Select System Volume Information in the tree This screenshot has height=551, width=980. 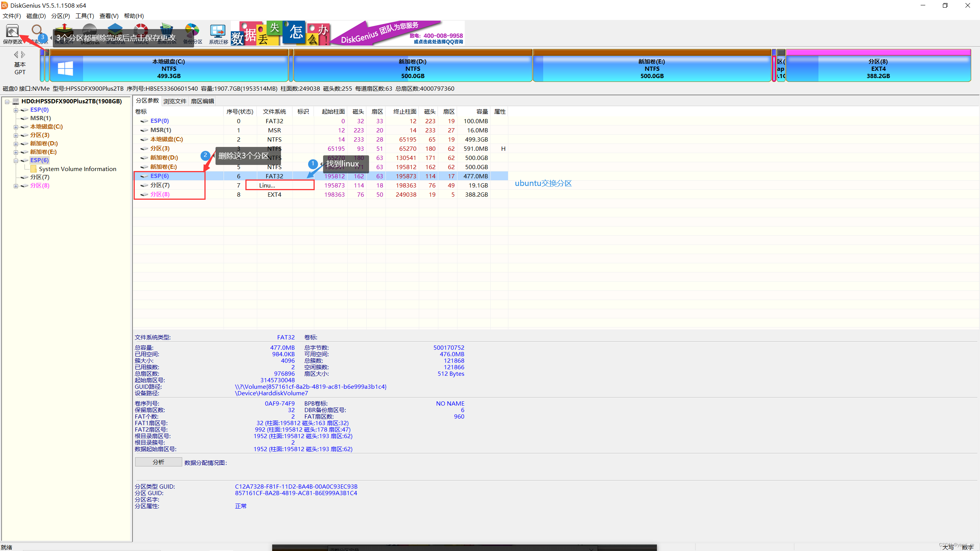pyautogui.click(x=78, y=169)
